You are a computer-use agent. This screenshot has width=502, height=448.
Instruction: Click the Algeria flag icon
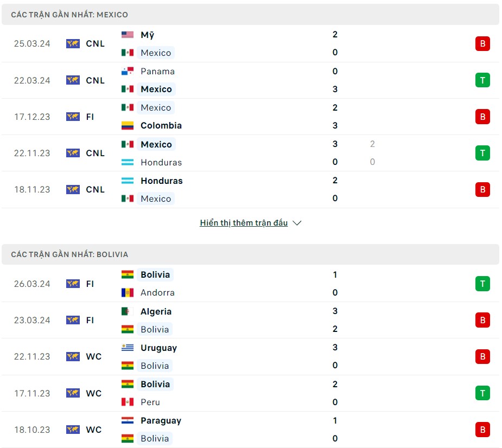128,312
